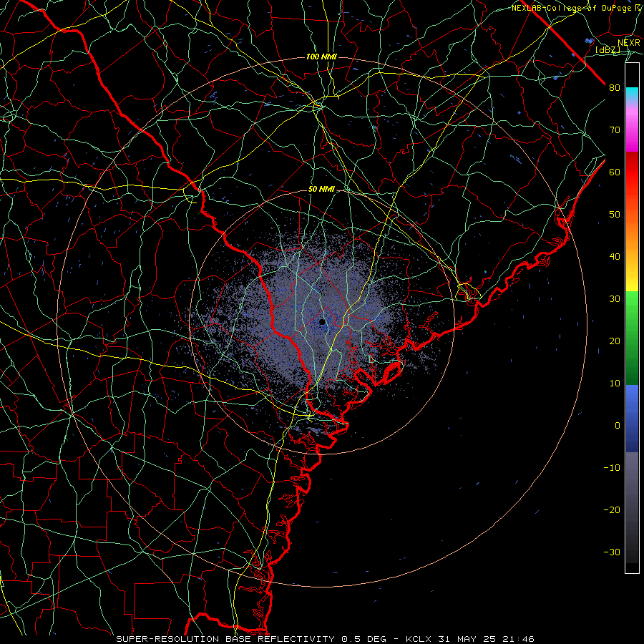Screen dimensions: 644x644
Task: Click the 50 value on the dBZ scale
Action: pos(615,215)
